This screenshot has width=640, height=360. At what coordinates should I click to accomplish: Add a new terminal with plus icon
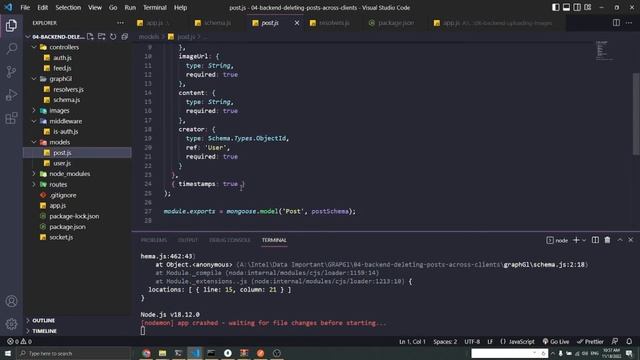coord(576,240)
